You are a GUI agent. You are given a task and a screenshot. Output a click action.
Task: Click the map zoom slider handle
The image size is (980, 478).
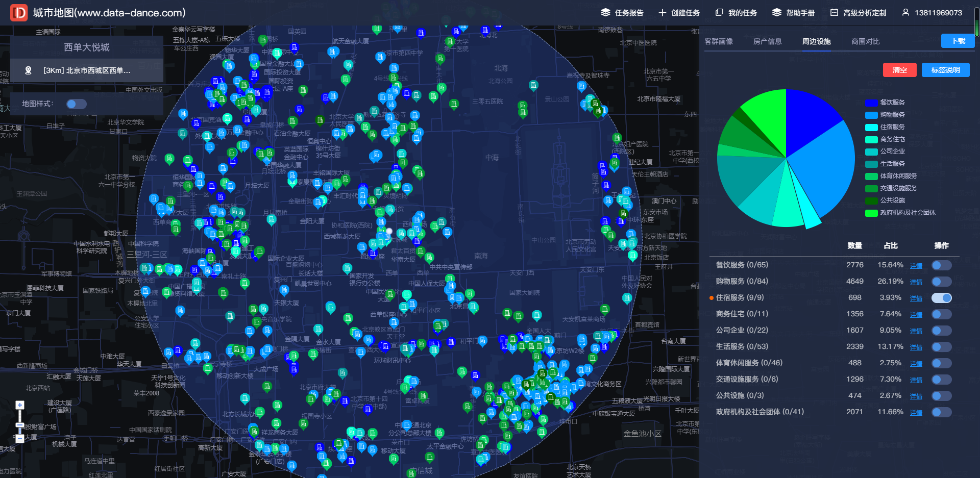point(20,425)
